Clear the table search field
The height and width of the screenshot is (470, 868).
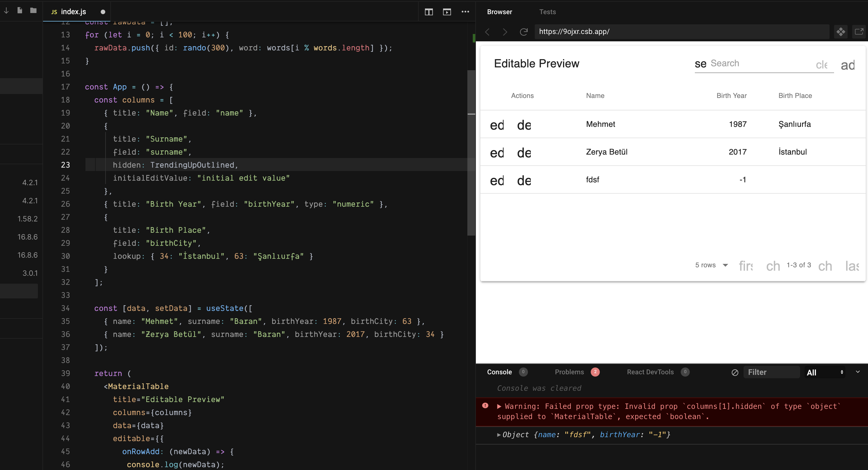822,65
